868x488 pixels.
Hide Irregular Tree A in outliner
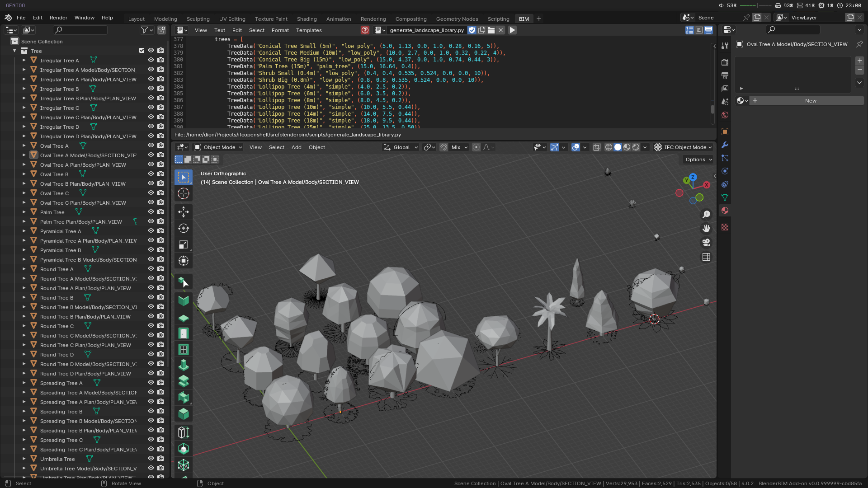pos(151,60)
